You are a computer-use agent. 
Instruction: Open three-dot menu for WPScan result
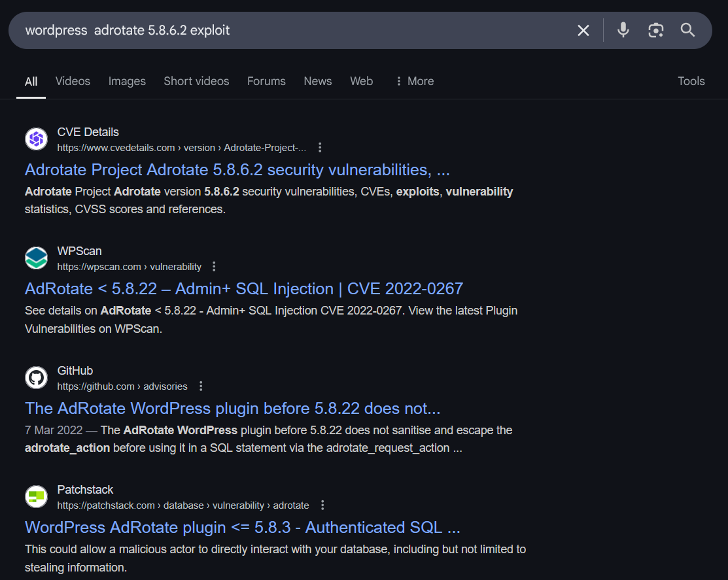(x=214, y=267)
